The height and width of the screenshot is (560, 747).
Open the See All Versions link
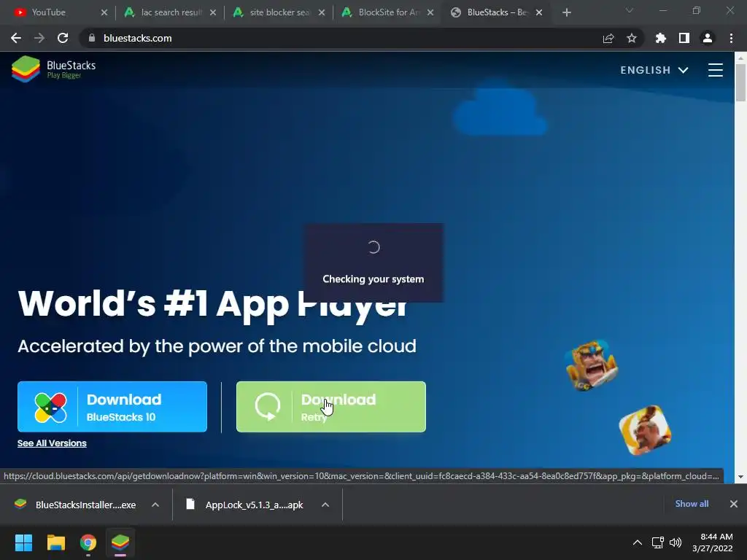point(52,443)
